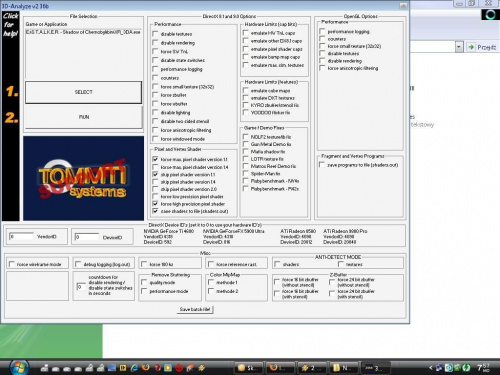Screen dimensions: 500x375
Task: Click the taskbar clock showing 7:57
Action: (483, 368)
